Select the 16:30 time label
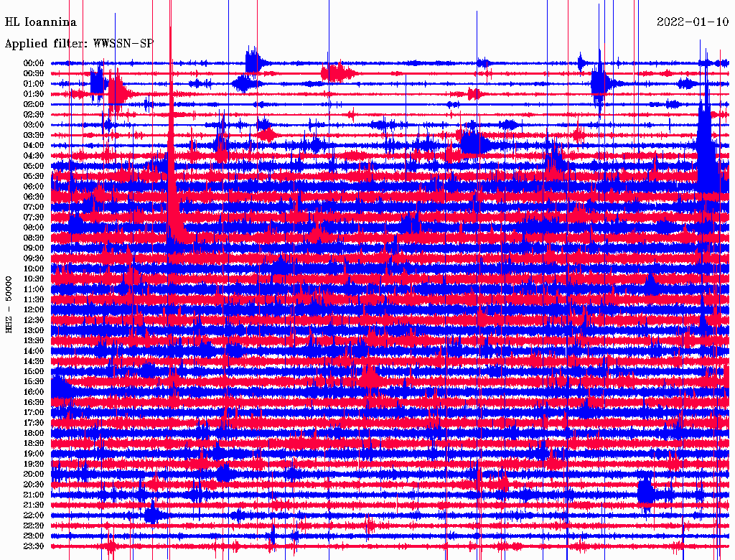 [x=34, y=403]
